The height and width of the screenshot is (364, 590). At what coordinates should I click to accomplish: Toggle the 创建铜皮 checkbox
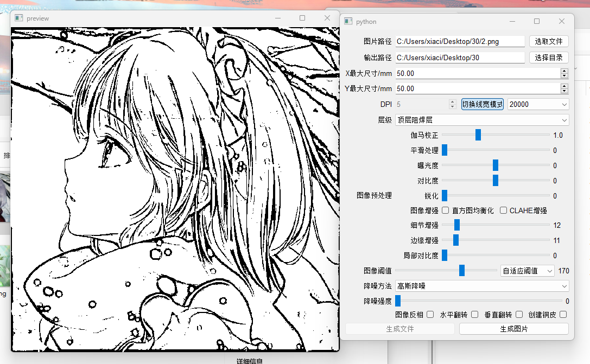563,315
